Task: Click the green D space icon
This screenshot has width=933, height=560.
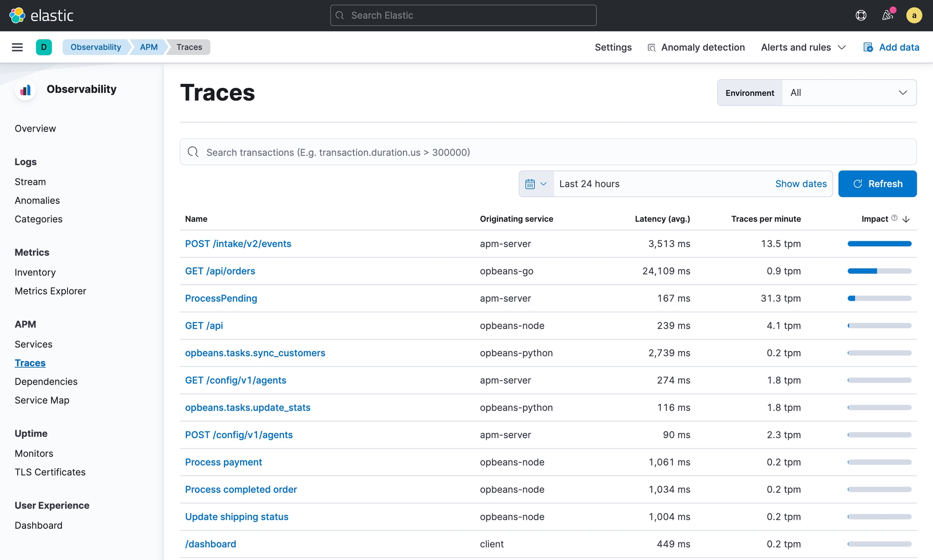Action: [44, 47]
